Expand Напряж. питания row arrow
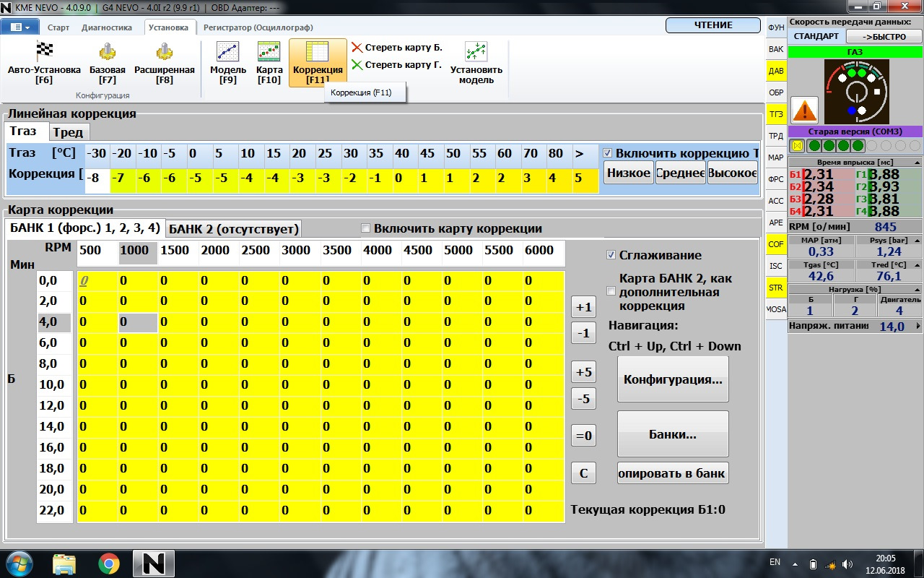The width and height of the screenshot is (924, 578). point(918,327)
